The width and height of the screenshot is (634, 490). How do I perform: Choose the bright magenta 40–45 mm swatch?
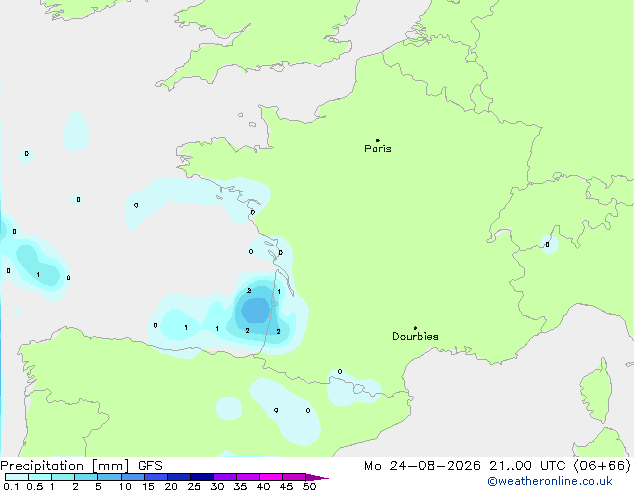point(271,477)
